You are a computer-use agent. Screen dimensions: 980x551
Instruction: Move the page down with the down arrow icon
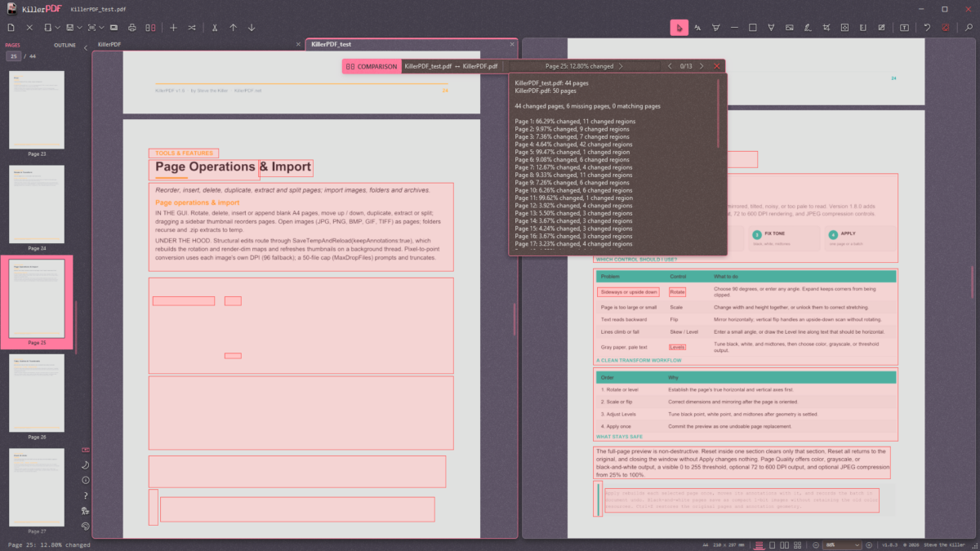coord(252,28)
